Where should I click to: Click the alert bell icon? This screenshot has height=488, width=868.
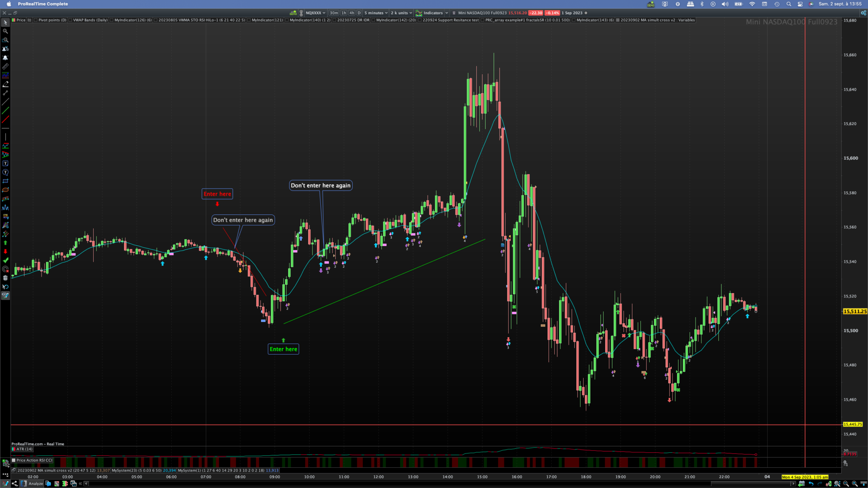(5, 58)
